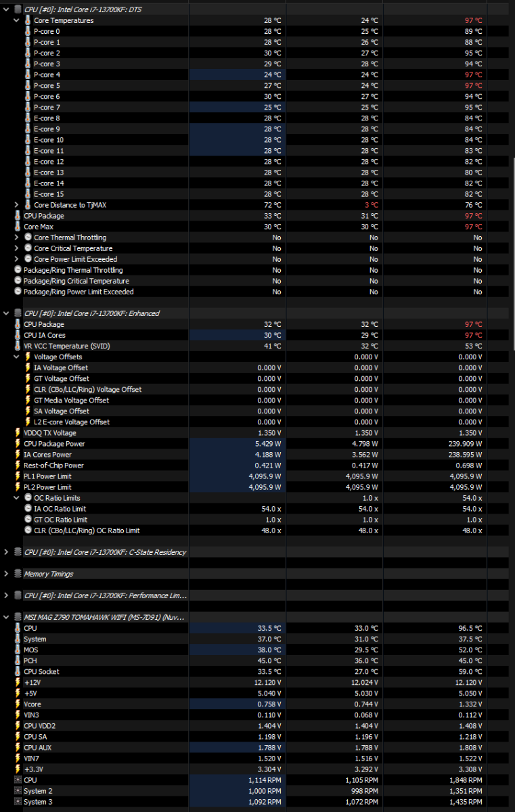Select the P-core 2 row label
The width and height of the screenshot is (515, 812).
[47, 53]
